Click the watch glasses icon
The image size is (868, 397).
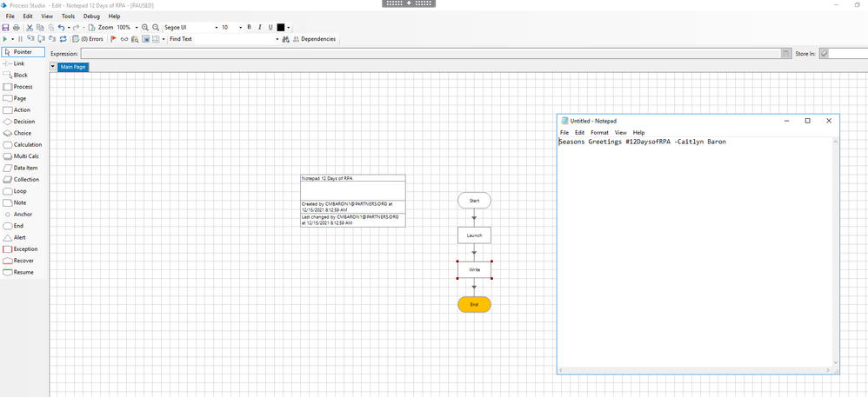pos(124,39)
